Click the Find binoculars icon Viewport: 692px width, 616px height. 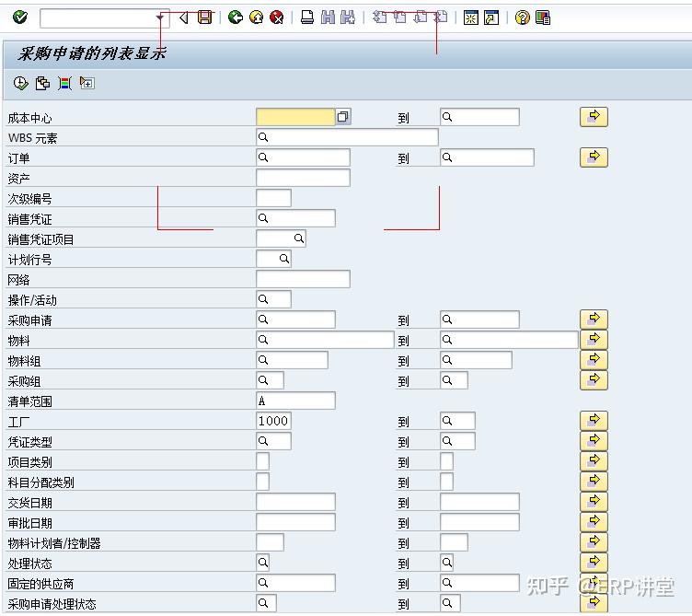pos(328,17)
